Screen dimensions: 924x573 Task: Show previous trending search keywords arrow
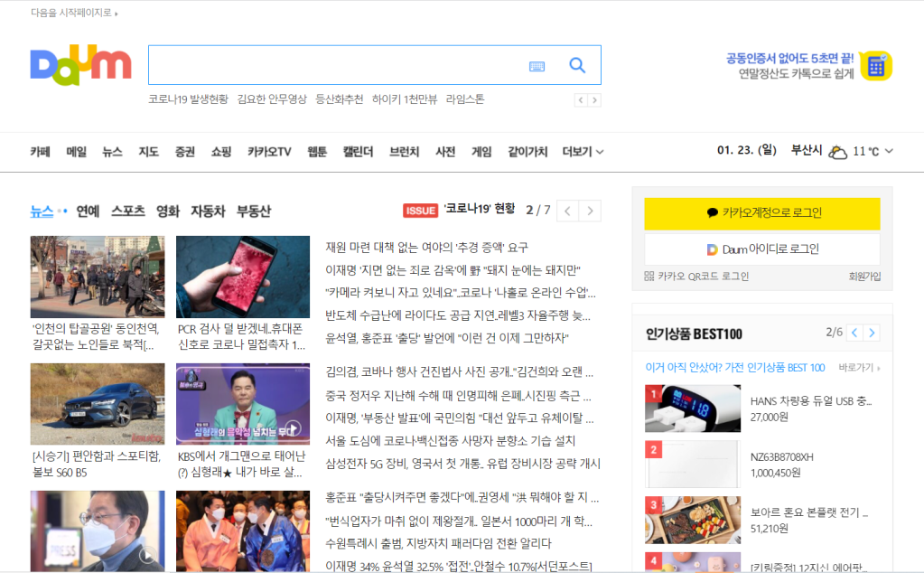click(581, 100)
